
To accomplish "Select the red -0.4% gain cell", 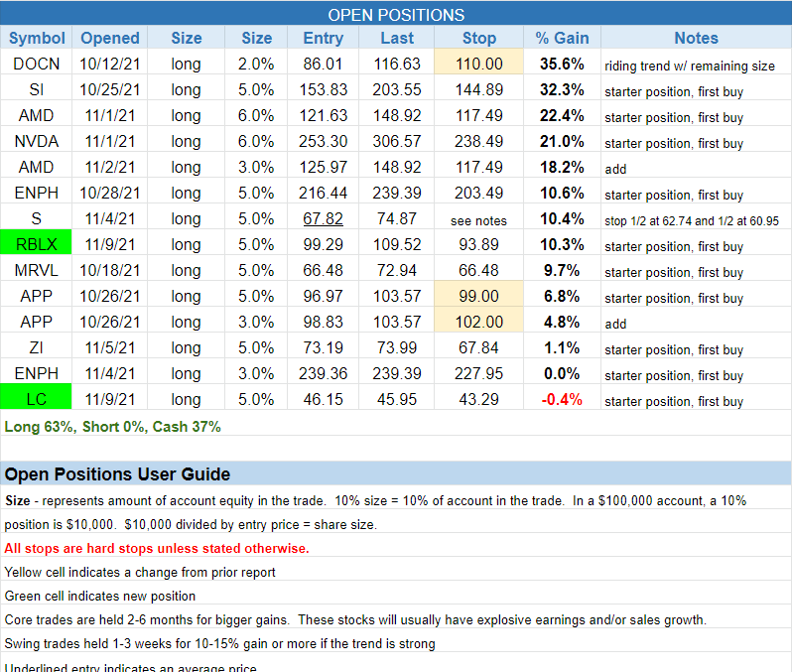I will click(562, 399).
